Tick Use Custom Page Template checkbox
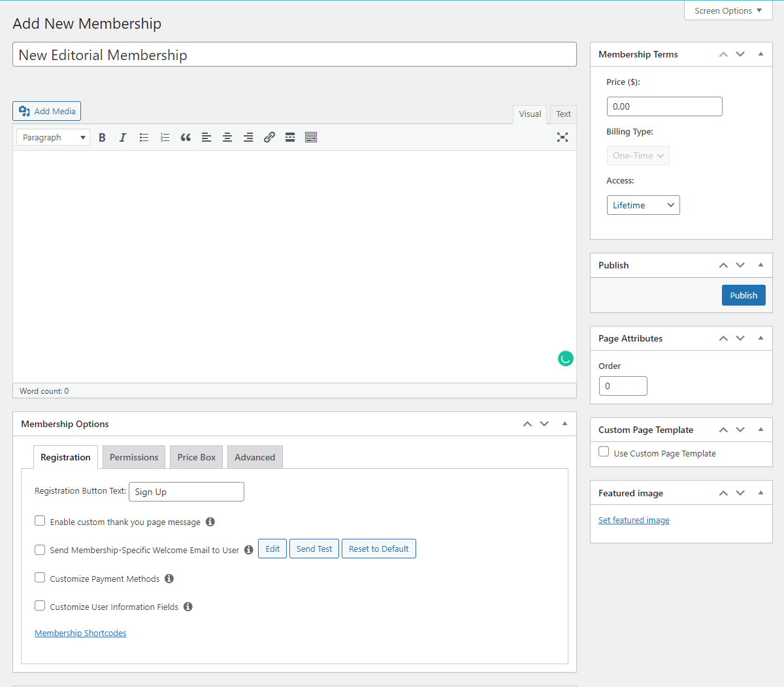 click(x=604, y=452)
